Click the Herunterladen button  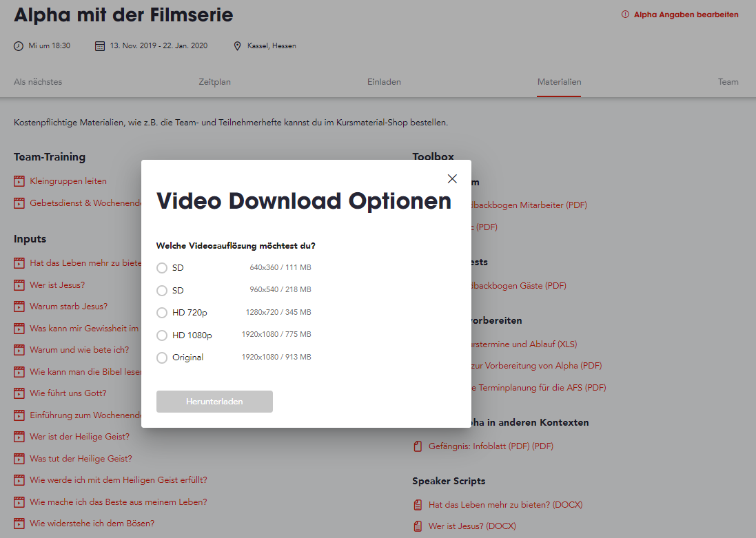click(214, 402)
